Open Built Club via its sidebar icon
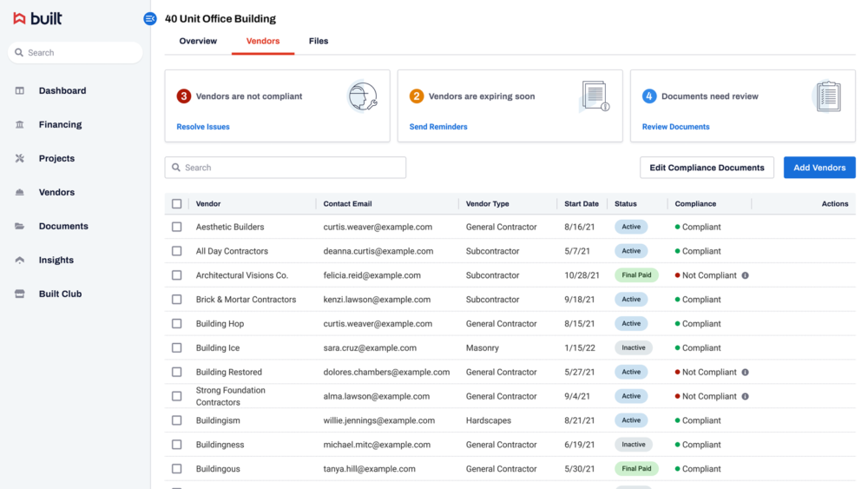Image resolution: width=868 pixels, height=489 pixels. [x=19, y=294]
